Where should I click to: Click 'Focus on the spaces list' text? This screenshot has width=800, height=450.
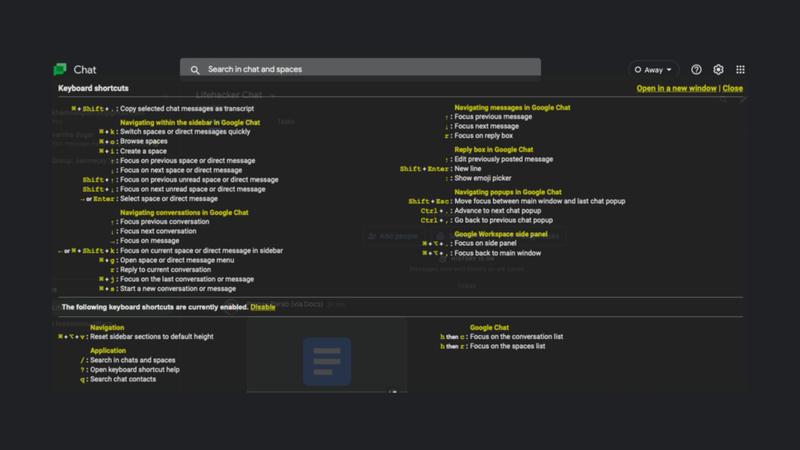(x=508, y=346)
